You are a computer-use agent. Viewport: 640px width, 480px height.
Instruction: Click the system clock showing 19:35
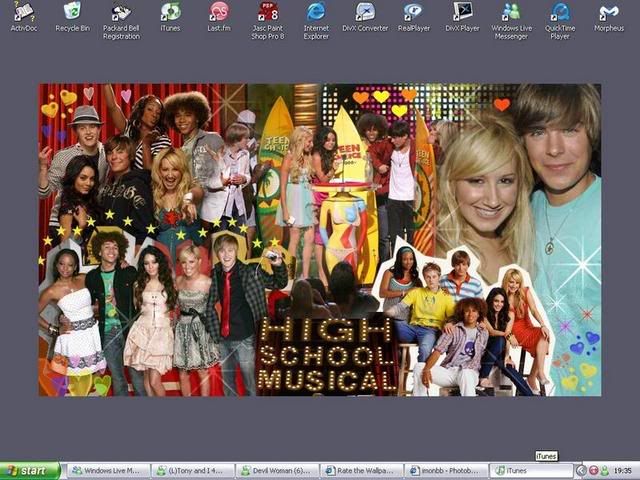[x=622, y=470]
